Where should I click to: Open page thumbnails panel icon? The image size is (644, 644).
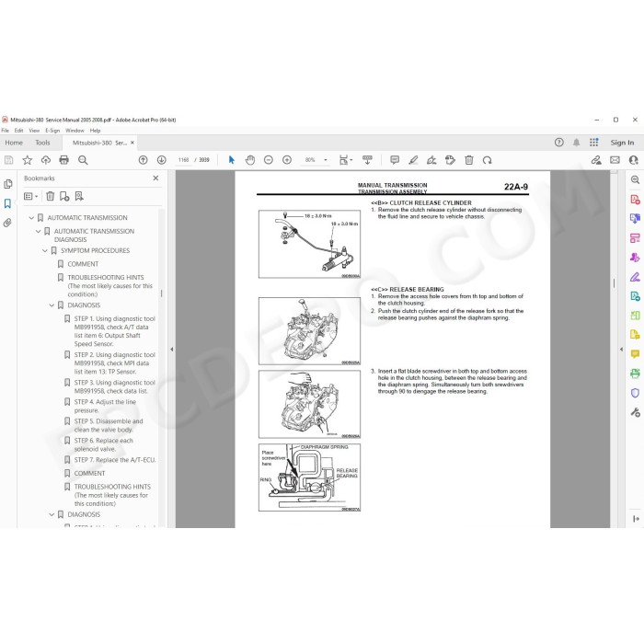7,184
